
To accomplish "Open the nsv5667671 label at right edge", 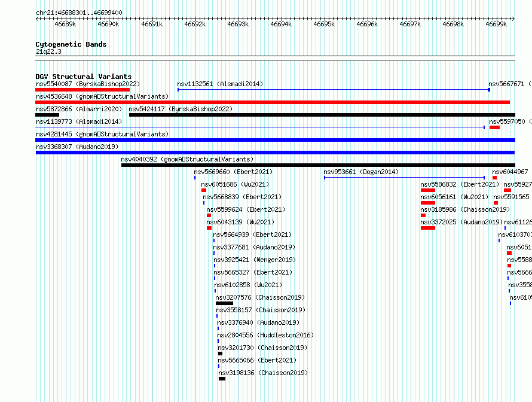I will (510, 84).
